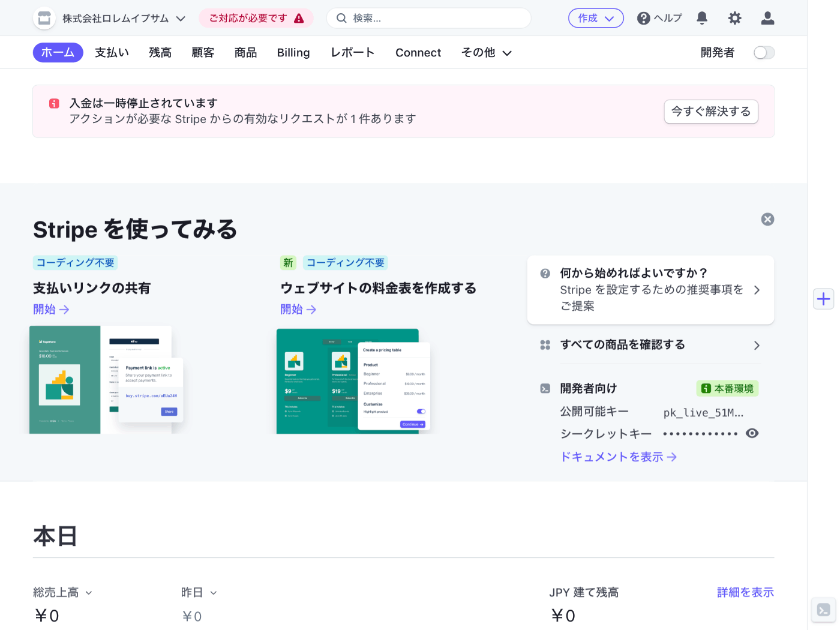The height and width of the screenshot is (630, 840).
Task: Start 支払いリンクの共有 via 開始 link
Action: (x=51, y=309)
